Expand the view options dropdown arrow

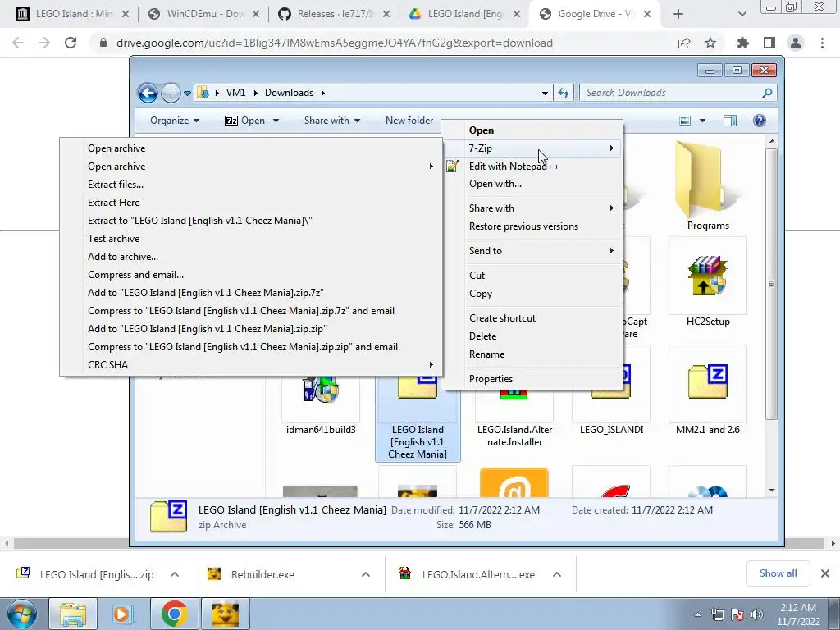tap(702, 121)
